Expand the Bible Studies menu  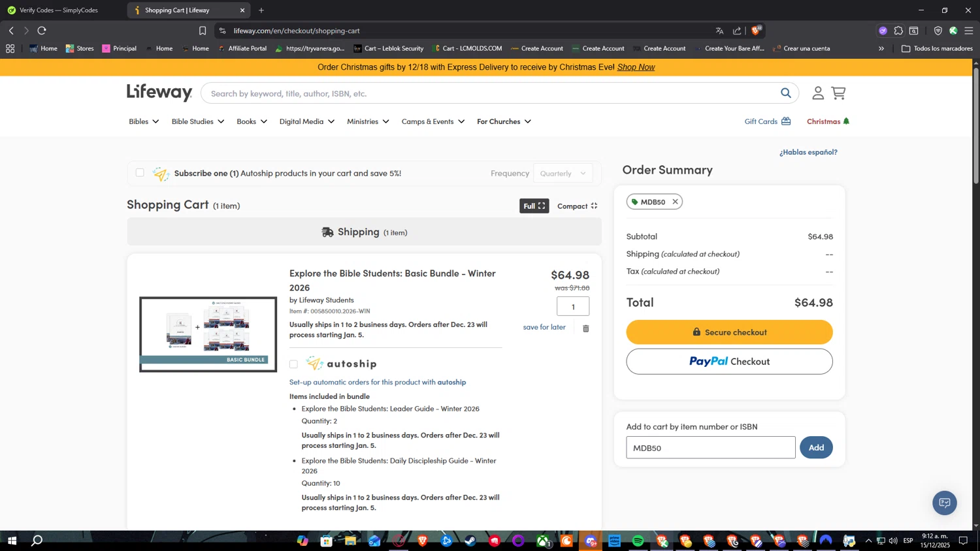(x=198, y=121)
